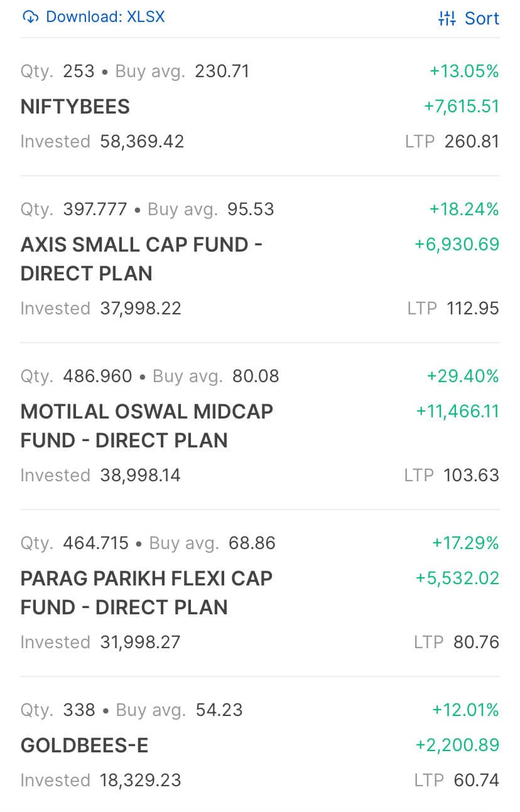This screenshot has width=520, height=812.
Task: Click NIFTYBEES profit amount +7,615.51
Action: [x=462, y=107]
